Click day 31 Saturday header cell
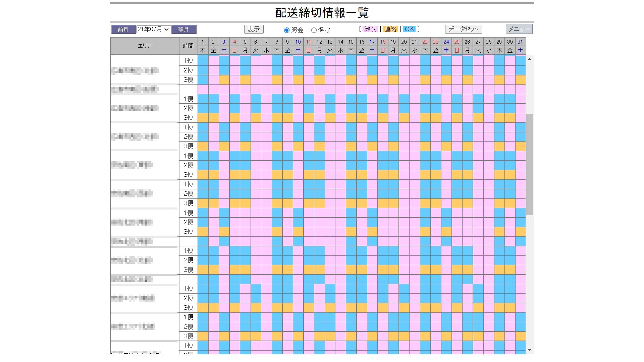Image resolution: width=644 pixels, height=362 pixels. [520, 42]
